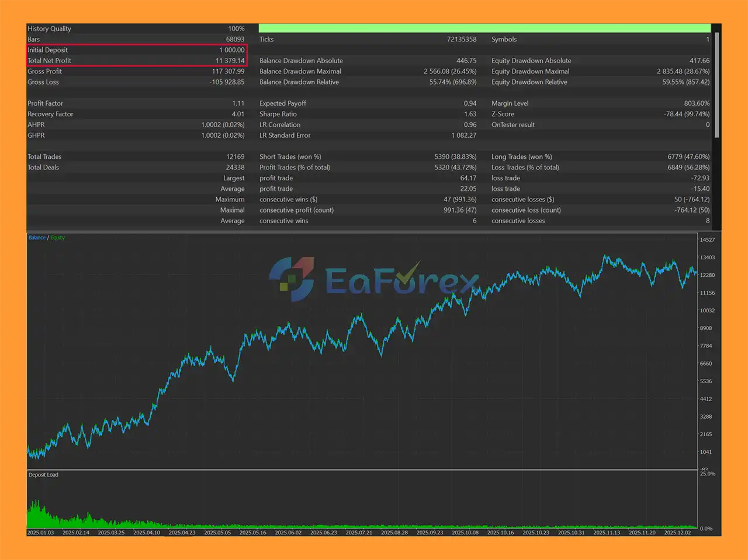The height and width of the screenshot is (560, 748).
Task: Click the green deposit load histogram spike
Action: point(36,514)
